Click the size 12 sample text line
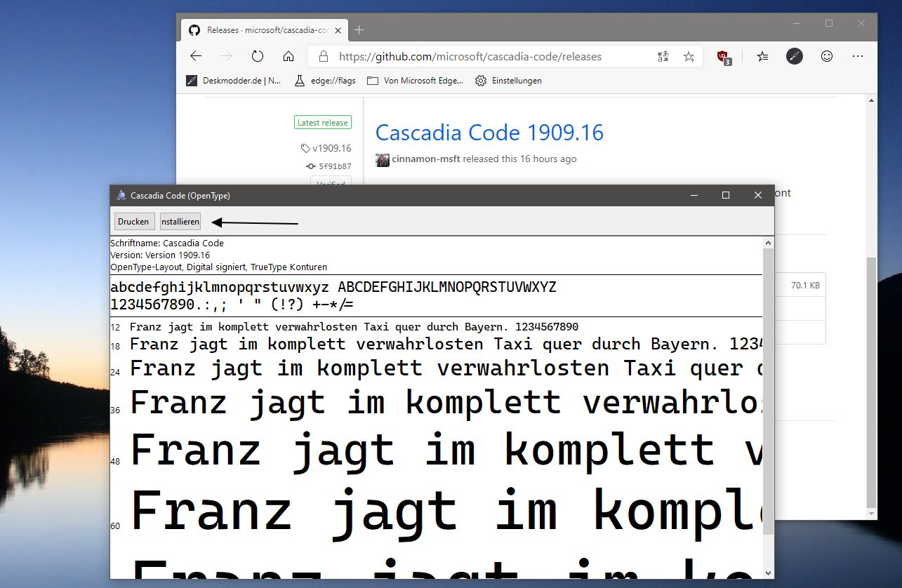The image size is (902, 588). 354,327
